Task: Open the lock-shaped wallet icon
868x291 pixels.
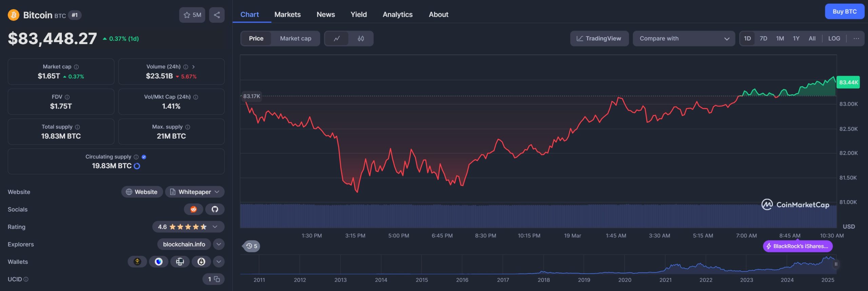Action: point(201,261)
